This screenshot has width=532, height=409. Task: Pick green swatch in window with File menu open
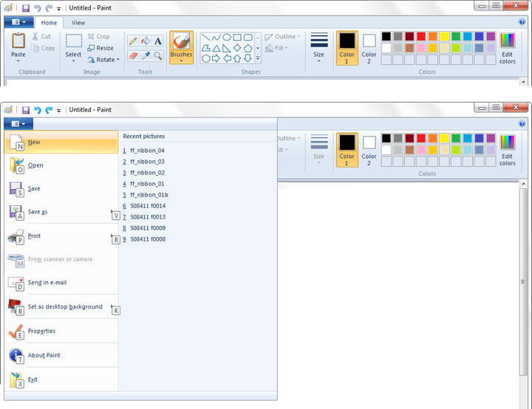pos(456,138)
